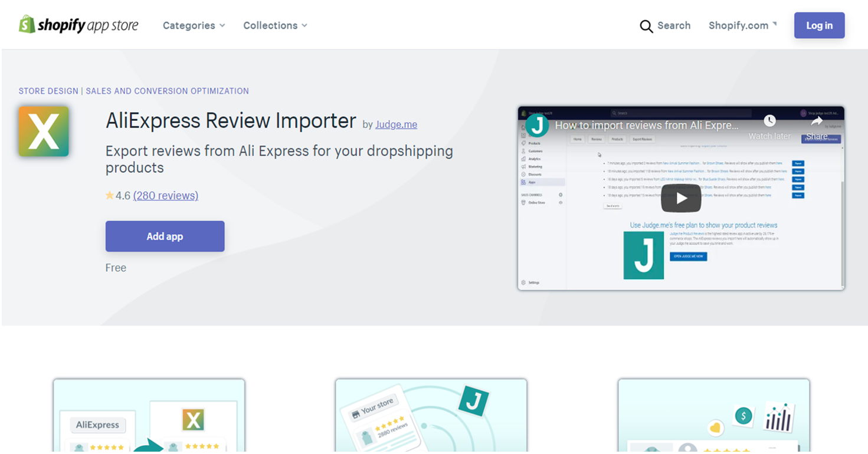Image resolution: width=868 pixels, height=454 pixels.
Task: Play the Judge.me tutorial video
Action: click(681, 198)
